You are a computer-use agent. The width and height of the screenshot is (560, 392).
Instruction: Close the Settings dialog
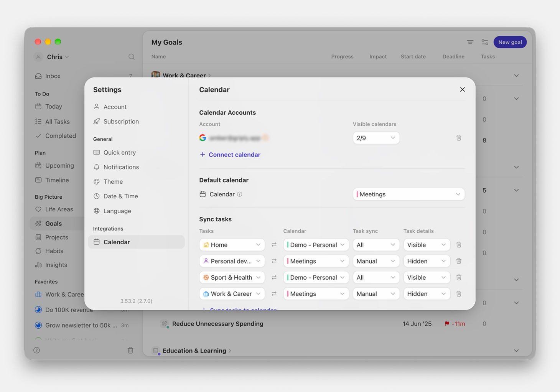(463, 89)
